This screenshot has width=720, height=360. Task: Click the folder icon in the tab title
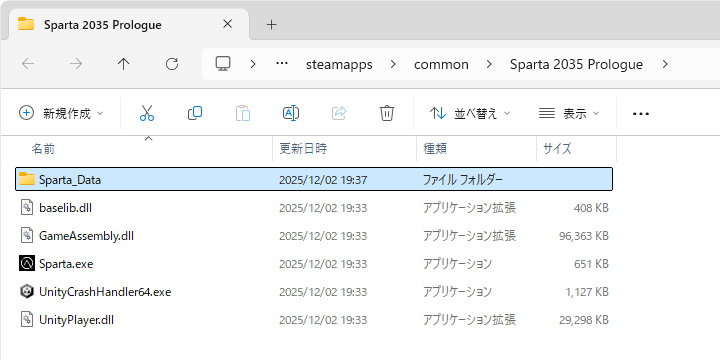click(x=26, y=24)
